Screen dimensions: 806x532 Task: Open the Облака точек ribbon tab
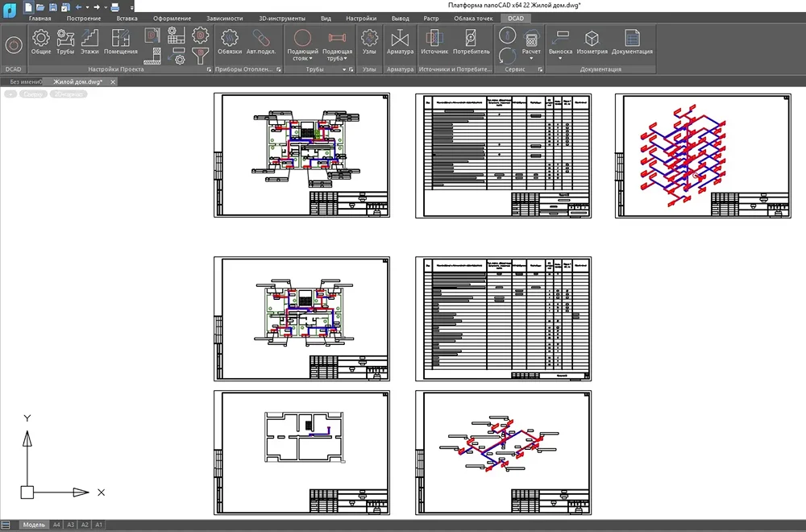pos(473,18)
